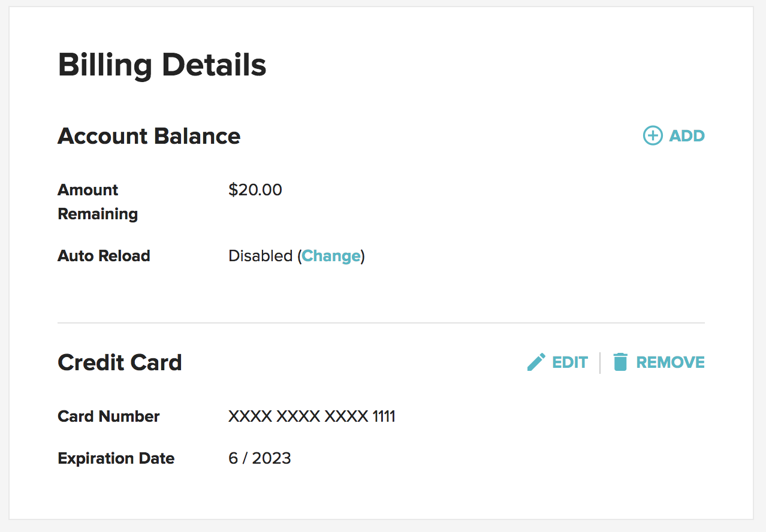Select the $20.00 balance amount
Image resolution: width=766 pixels, height=532 pixels.
[x=255, y=191]
